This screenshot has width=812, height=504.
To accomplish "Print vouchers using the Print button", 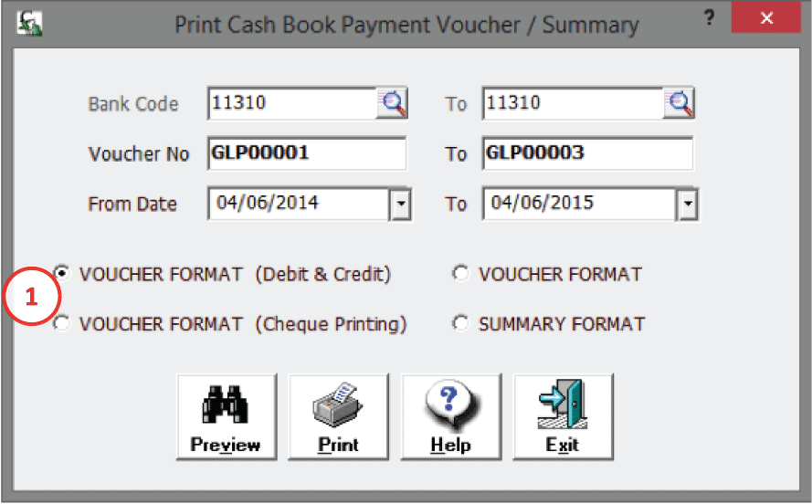I will [x=338, y=416].
